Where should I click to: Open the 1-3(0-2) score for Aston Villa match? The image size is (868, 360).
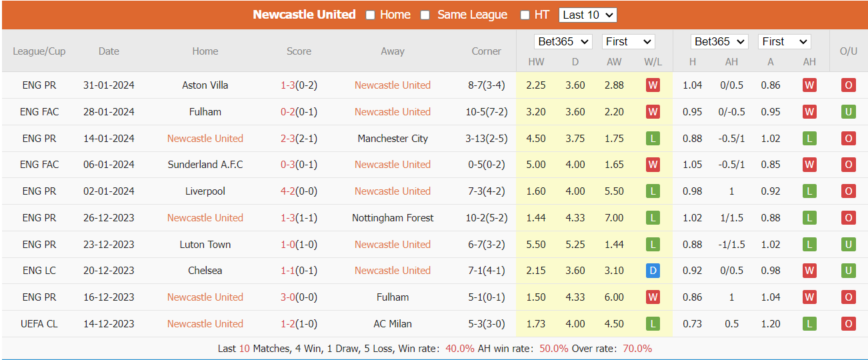click(299, 85)
